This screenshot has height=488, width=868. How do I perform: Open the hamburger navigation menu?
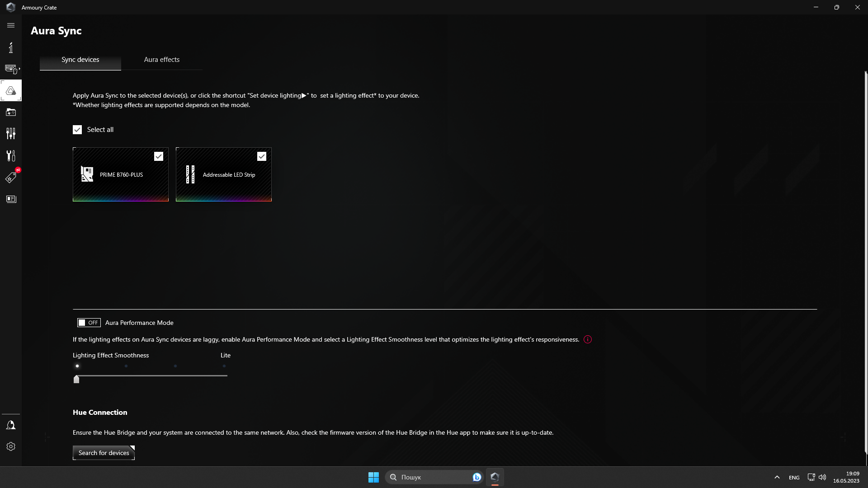(11, 25)
